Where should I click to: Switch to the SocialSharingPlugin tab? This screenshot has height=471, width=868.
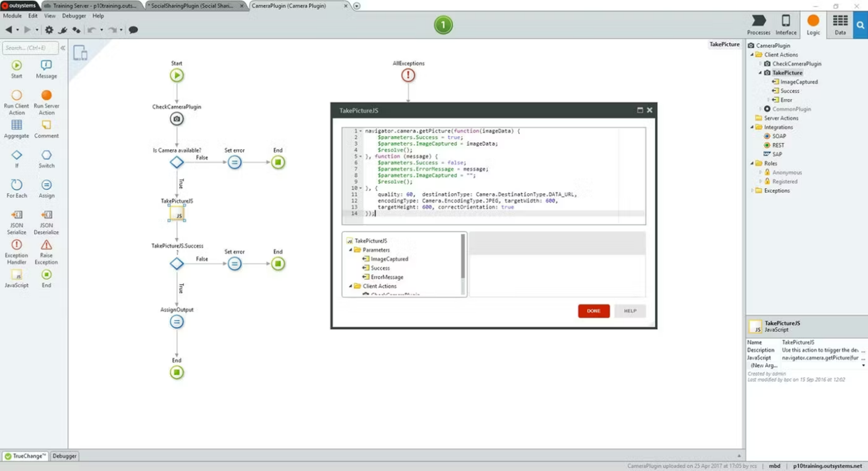click(190, 6)
